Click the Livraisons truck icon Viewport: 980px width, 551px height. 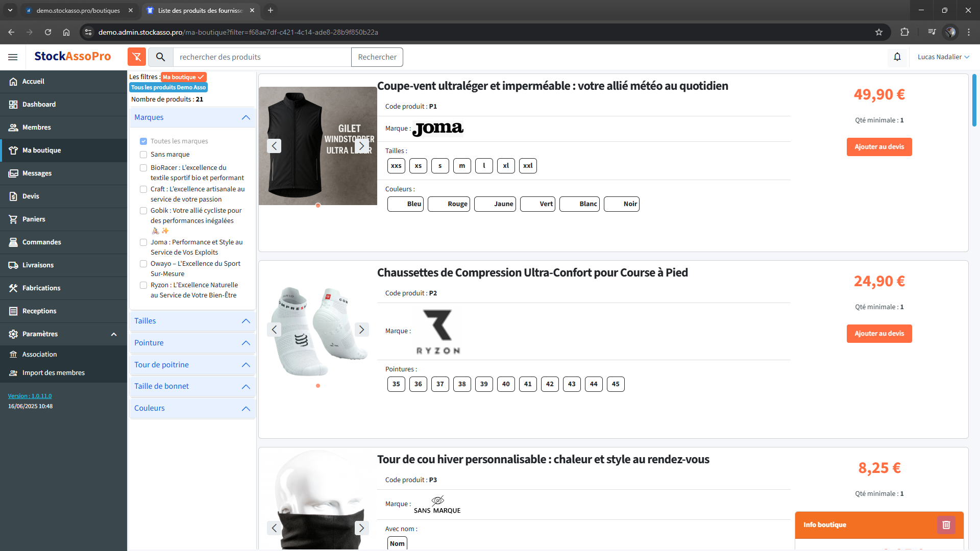[13, 265]
